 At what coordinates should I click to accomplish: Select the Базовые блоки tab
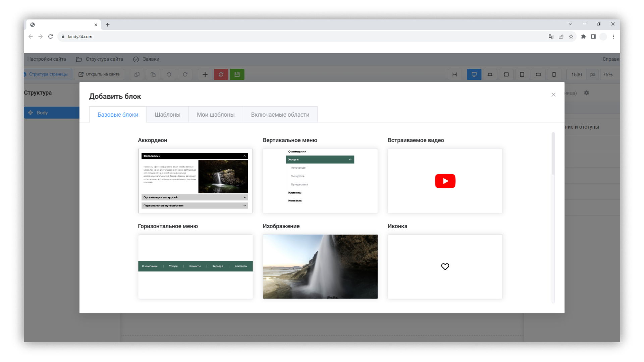(x=118, y=115)
